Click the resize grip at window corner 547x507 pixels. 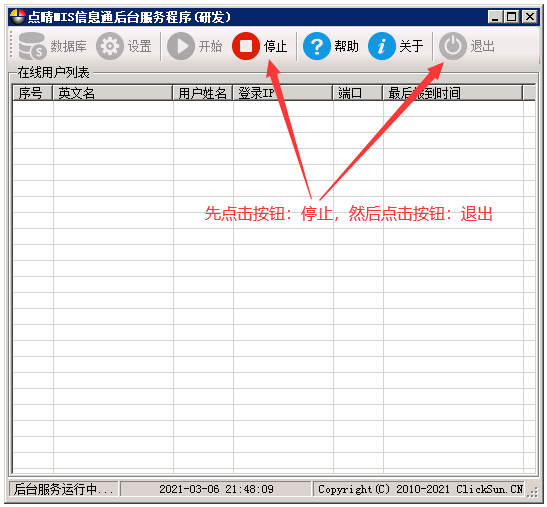point(533,492)
